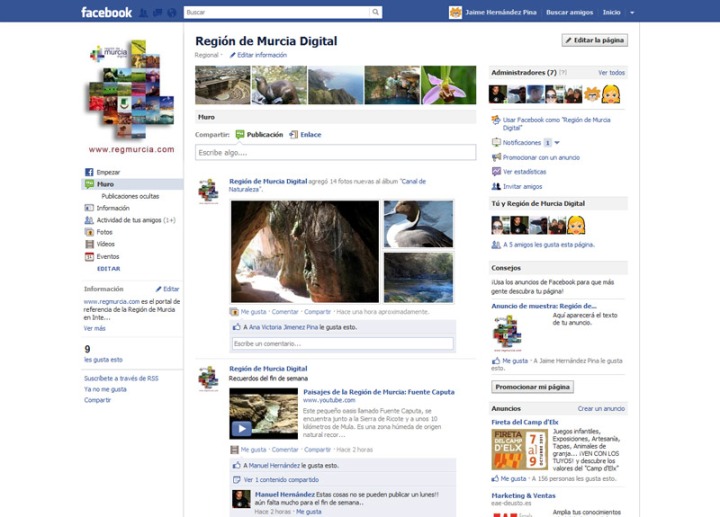This screenshot has width=720, height=517.
Task: Expand the account dropdown arrow beside Inicio
Action: tap(632, 13)
